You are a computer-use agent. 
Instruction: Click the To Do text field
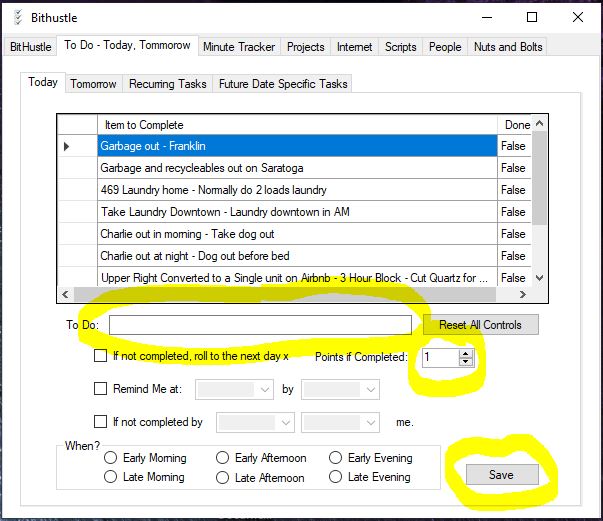coord(260,325)
